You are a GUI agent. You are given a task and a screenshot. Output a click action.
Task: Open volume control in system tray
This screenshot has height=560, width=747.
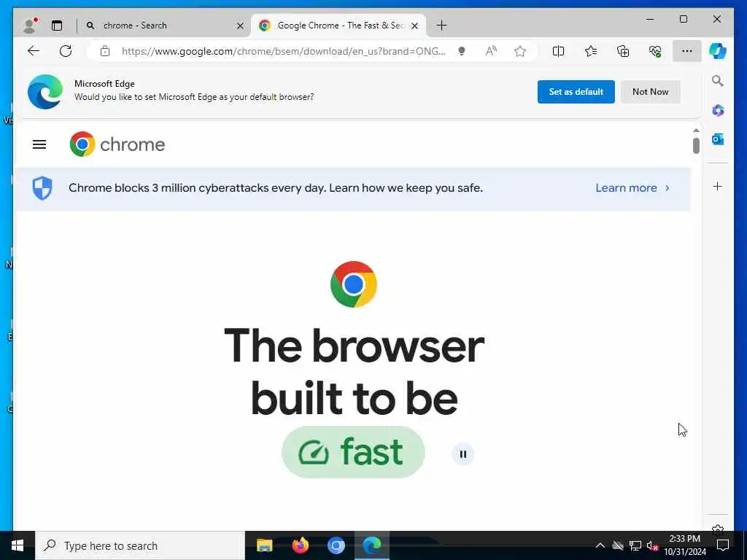[651, 545]
